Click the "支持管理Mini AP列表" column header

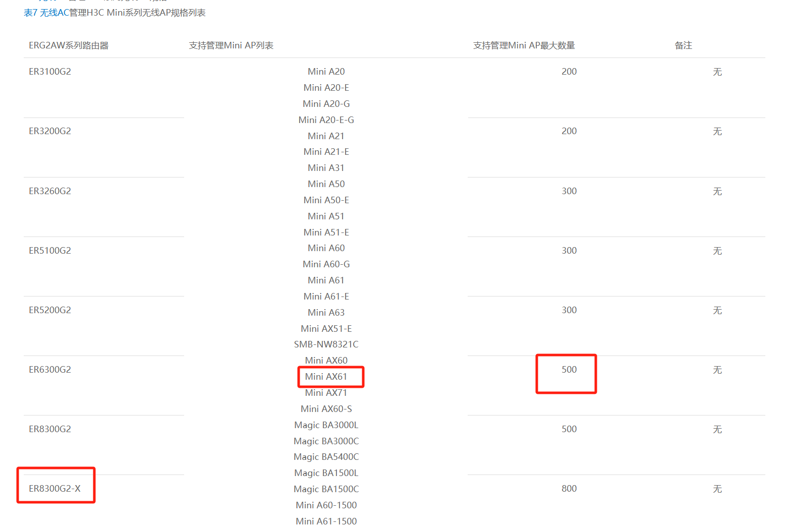tap(231, 45)
